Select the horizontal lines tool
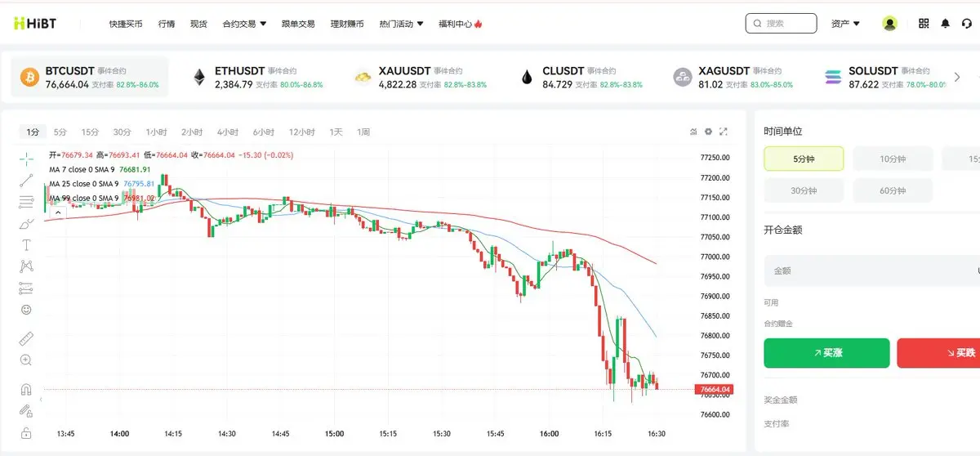 (x=26, y=202)
